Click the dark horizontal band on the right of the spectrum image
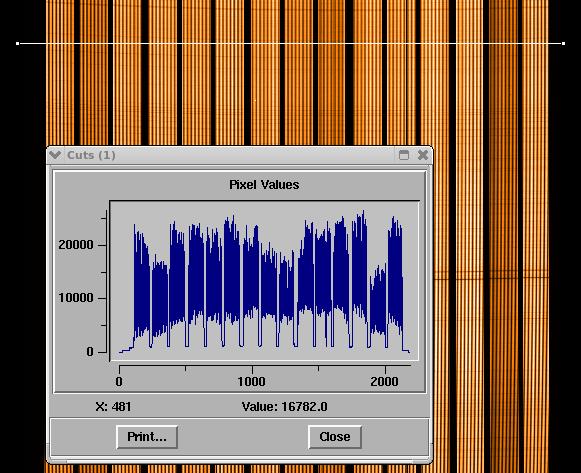Screen dimensions: 581x473 pos(491,275)
